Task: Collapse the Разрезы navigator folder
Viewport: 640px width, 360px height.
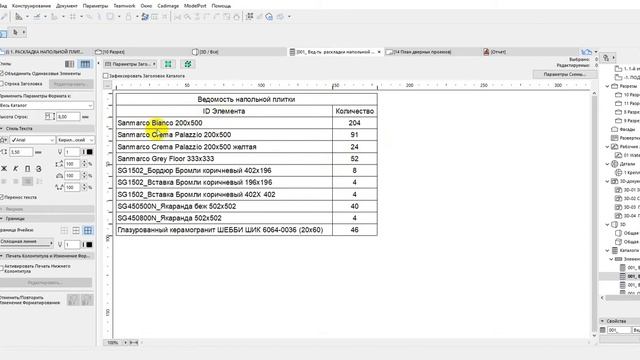Action: [607, 86]
